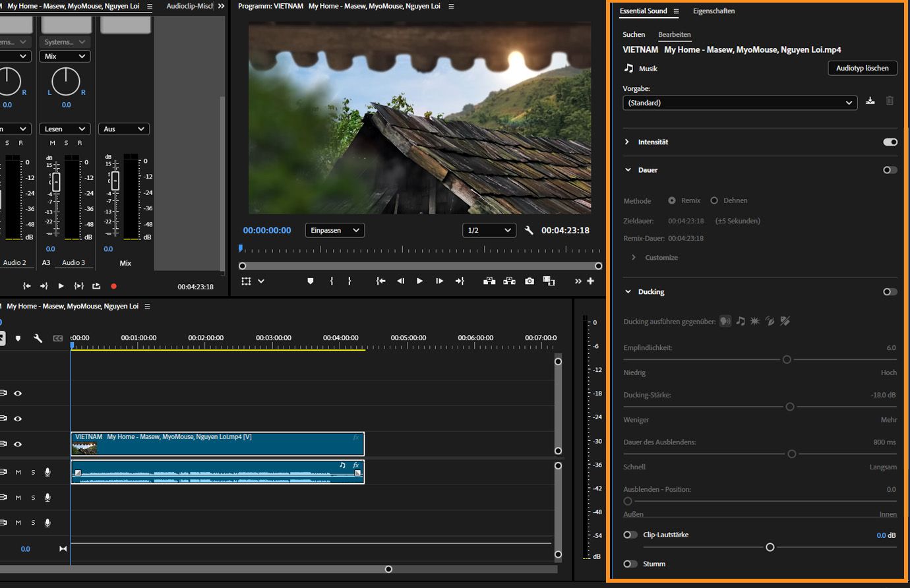Screen dimensions: 910x588
Task: Enable the Ducking toggle switch
Action: pos(890,291)
